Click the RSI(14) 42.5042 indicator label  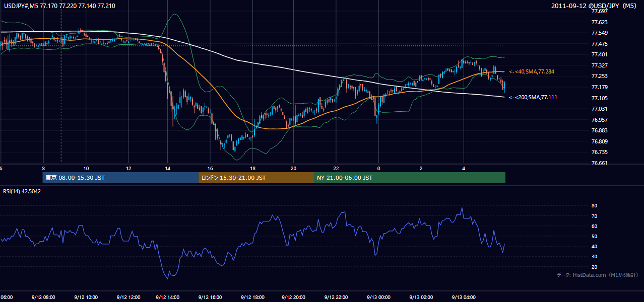pyautogui.click(x=22, y=191)
